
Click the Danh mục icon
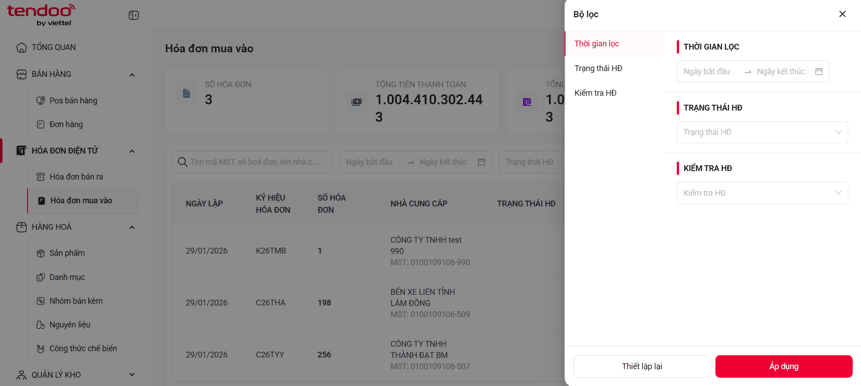coord(40,277)
